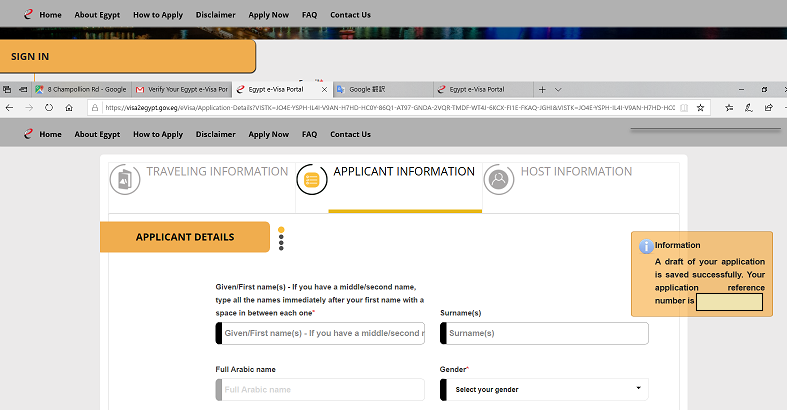Close the active Egypt e-Visa Portal tab

324,89
